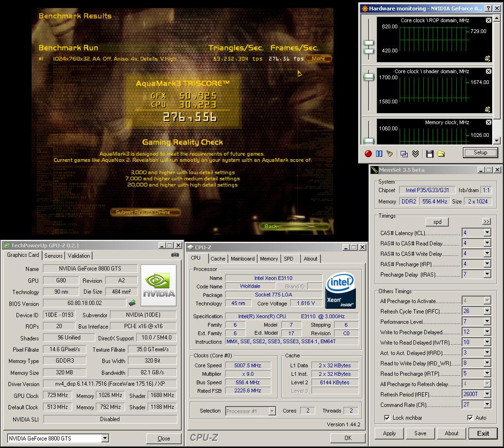The width and height of the screenshot is (504, 448).
Task: Click the double down-chevron icon in monitoring toolbar
Action: (415, 154)
